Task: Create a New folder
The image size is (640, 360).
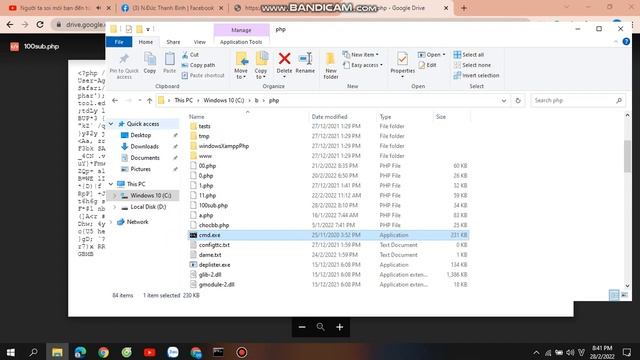Action: pos(331,65)
